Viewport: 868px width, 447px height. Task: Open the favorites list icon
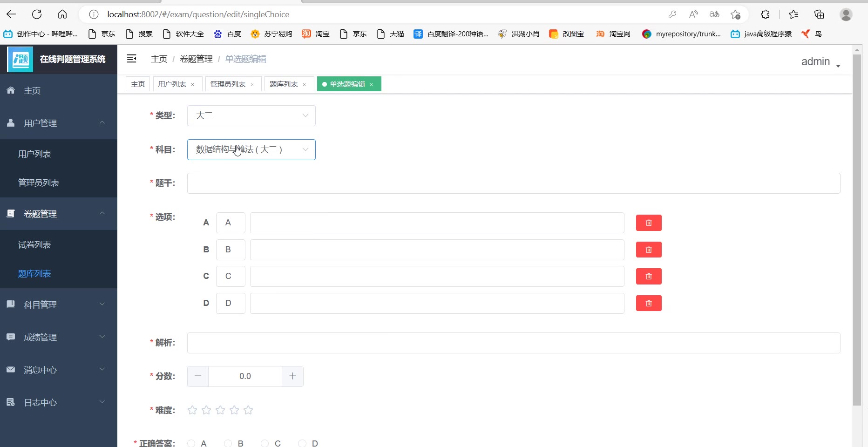(793, 14)
